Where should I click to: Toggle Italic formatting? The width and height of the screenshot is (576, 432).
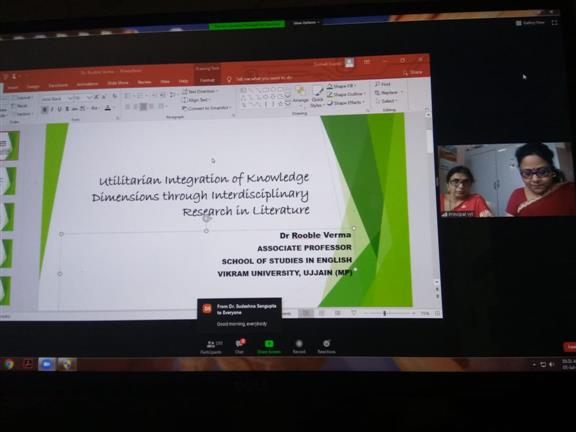(x=52, y=109)
